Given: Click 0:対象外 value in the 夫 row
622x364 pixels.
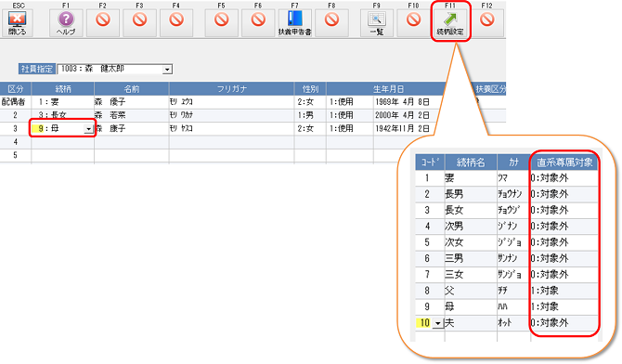Looking at the screenshot, I should [564, 323].
